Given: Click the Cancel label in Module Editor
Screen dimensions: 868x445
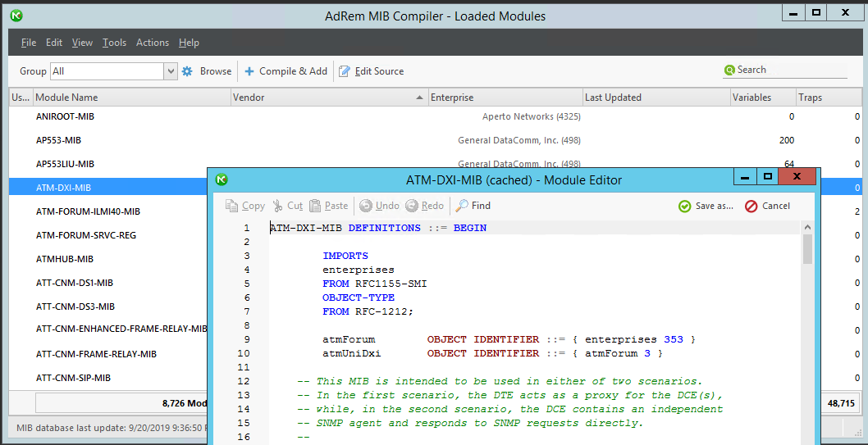Looking at the screenshot, I should point(776,207).
